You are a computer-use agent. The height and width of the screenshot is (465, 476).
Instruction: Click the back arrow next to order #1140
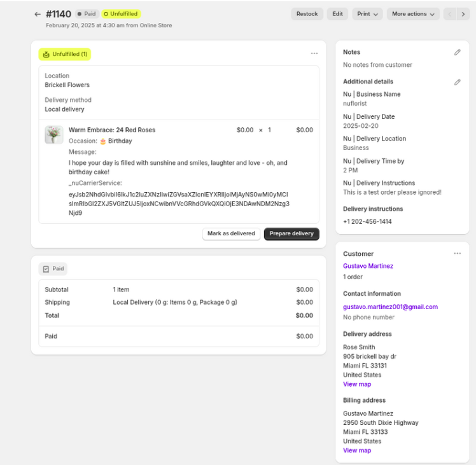[38, 14]
